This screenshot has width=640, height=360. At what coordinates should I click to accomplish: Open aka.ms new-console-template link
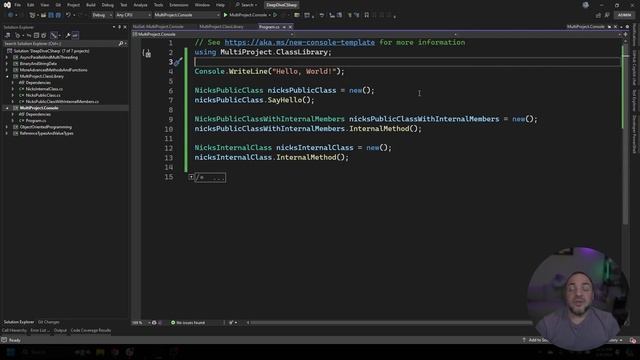(x=299, y=42)
